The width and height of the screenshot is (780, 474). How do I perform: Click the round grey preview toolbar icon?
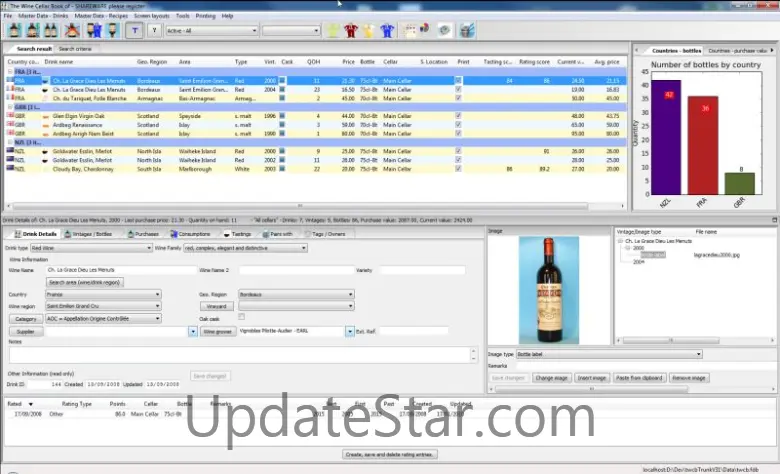[444, 30]
